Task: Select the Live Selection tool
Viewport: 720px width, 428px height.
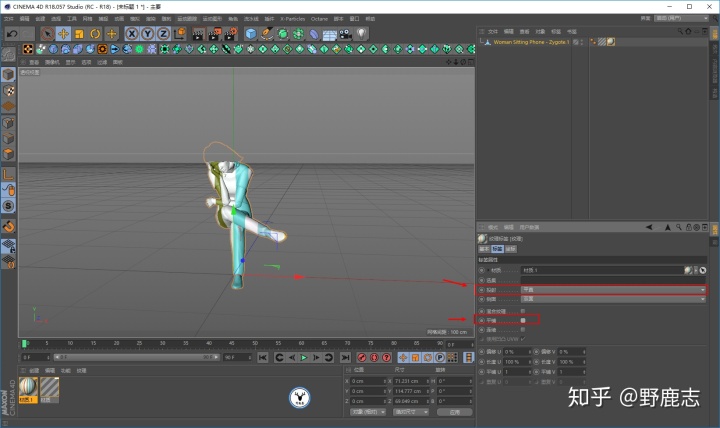Action: (47, 34)
